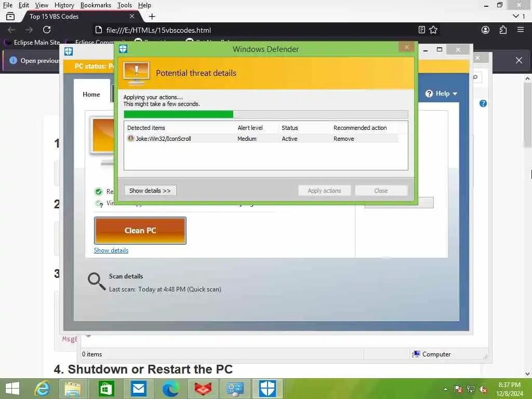
Task: Toggle reader view icon
Action: (x=422, y=30)
